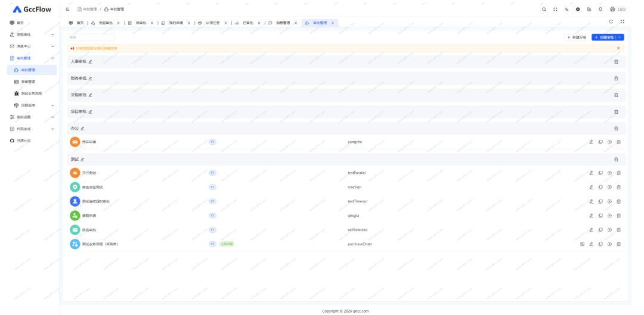Expand the 系统设置 sidebar menu
Screen dimensions: 644x315
[x=32, y=117]
